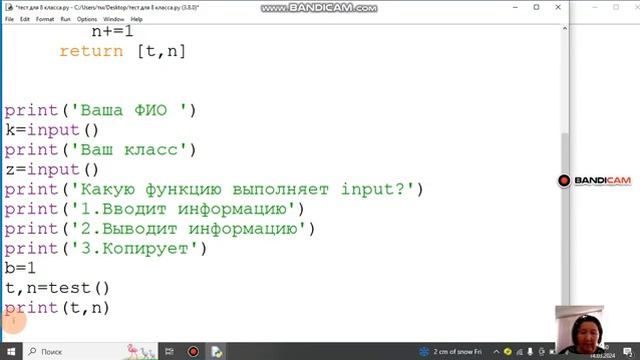
Task: Click the line print('Ваша ФИО ')
Action: pos(100,111)
